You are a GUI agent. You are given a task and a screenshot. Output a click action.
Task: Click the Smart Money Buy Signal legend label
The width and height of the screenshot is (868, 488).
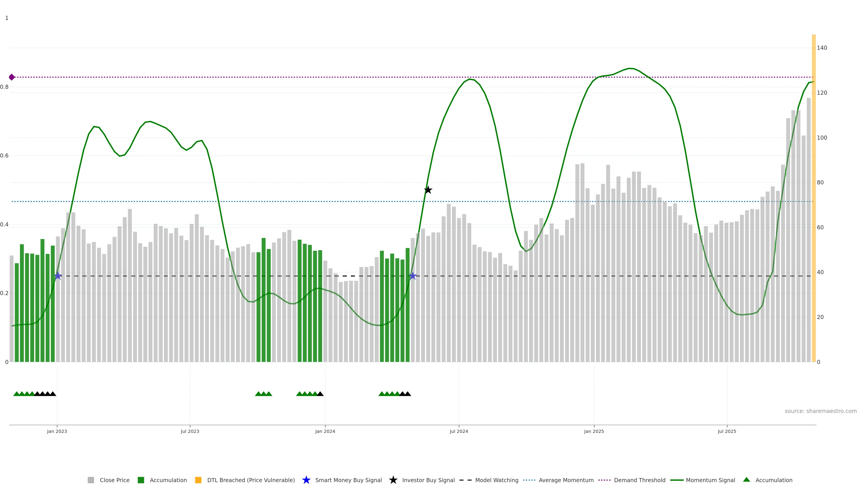[x=348, y=480]
